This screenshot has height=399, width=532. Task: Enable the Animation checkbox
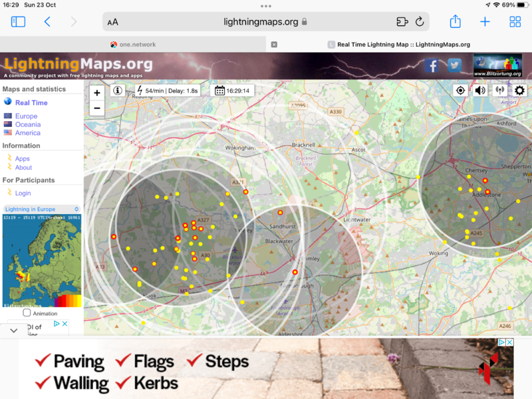point(27,313)
